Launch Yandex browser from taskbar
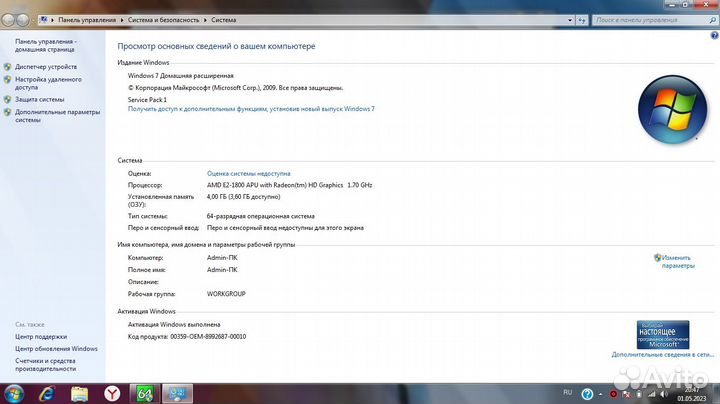This screenshot has width=720, height=404. (x=112, y=394)
